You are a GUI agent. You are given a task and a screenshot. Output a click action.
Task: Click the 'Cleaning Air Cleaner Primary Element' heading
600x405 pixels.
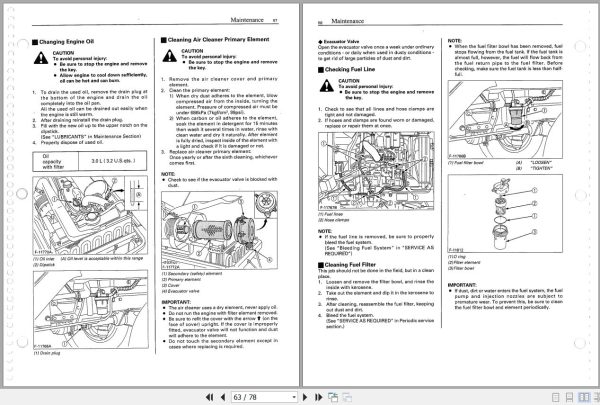pos(218,39)
